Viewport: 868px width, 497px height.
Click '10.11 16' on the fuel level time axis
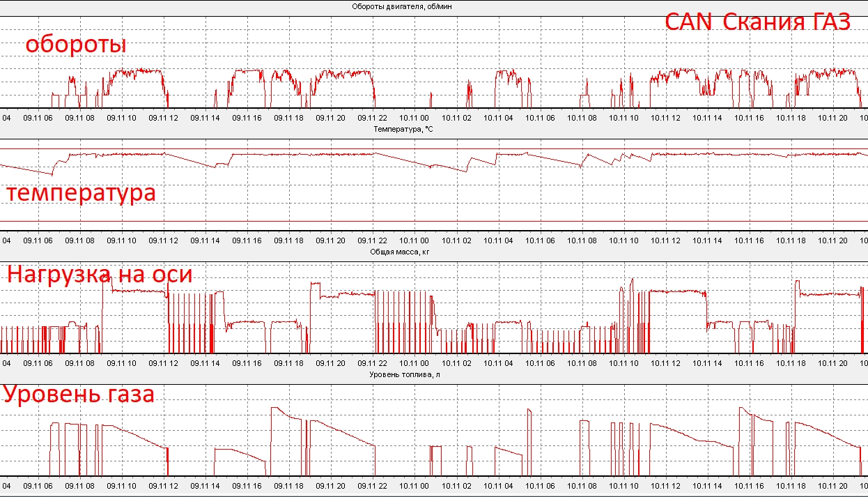pyautogui.click(x=749, y=485)
